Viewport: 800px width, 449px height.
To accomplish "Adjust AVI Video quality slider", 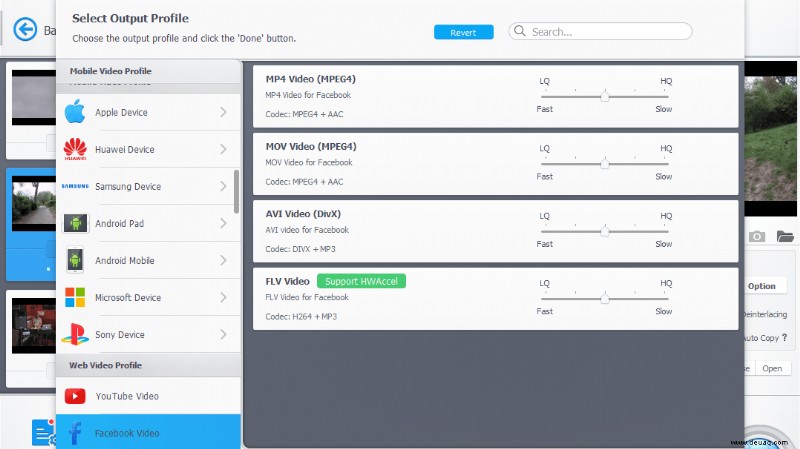I will [x=605, y=231].
